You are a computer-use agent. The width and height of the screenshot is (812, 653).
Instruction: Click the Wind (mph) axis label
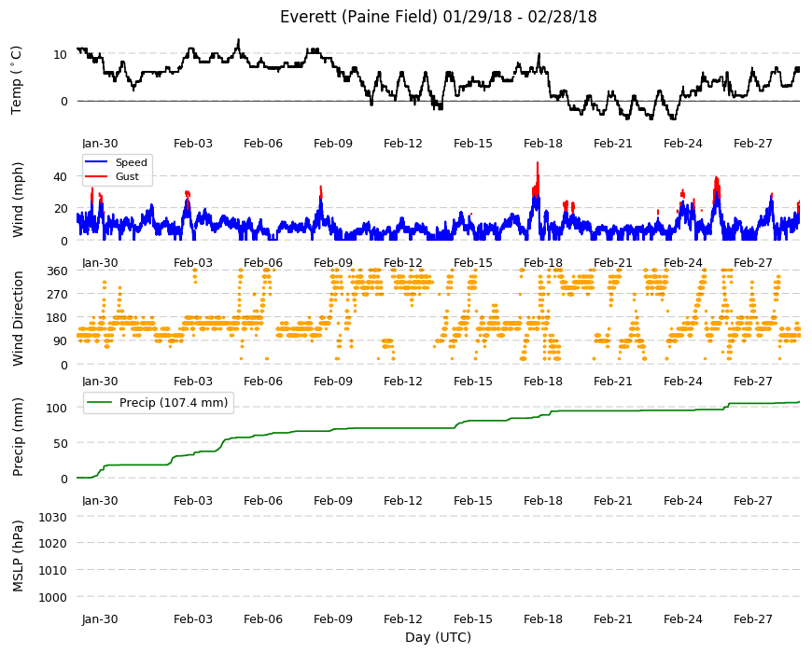pyautogui.click(x=18, y=200)
